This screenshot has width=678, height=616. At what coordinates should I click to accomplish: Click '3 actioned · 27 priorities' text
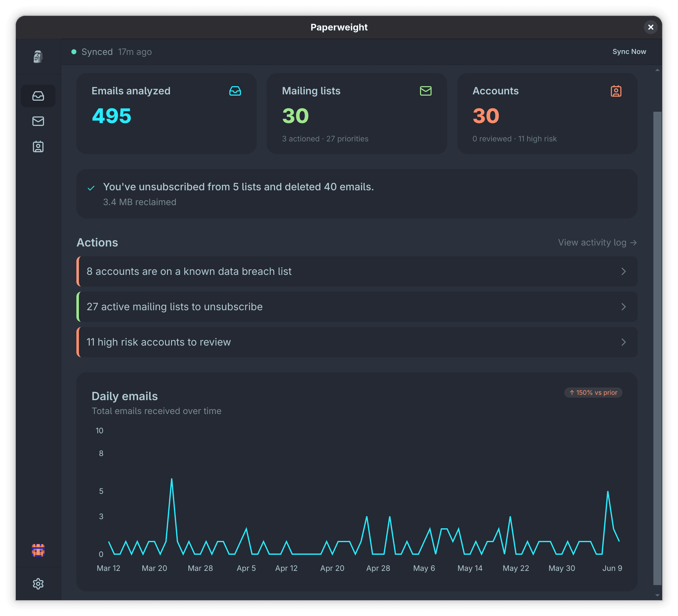[325, 139]
